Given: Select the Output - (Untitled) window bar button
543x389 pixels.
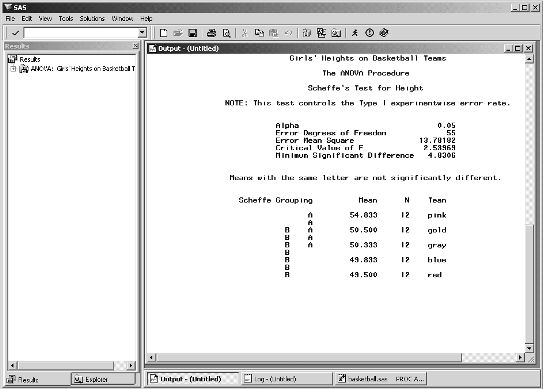Looking at the screenshot, I should coord(192,379).
